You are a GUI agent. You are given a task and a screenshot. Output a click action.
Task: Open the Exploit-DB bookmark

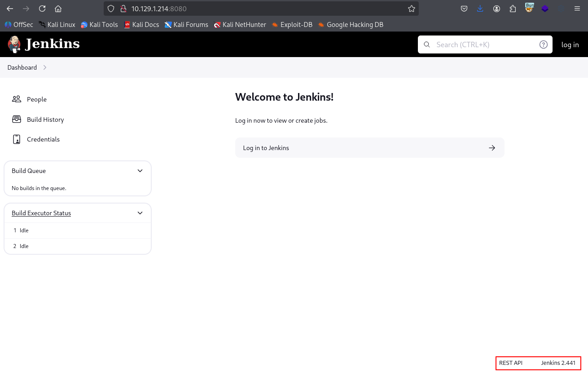[x=292, y=25]
